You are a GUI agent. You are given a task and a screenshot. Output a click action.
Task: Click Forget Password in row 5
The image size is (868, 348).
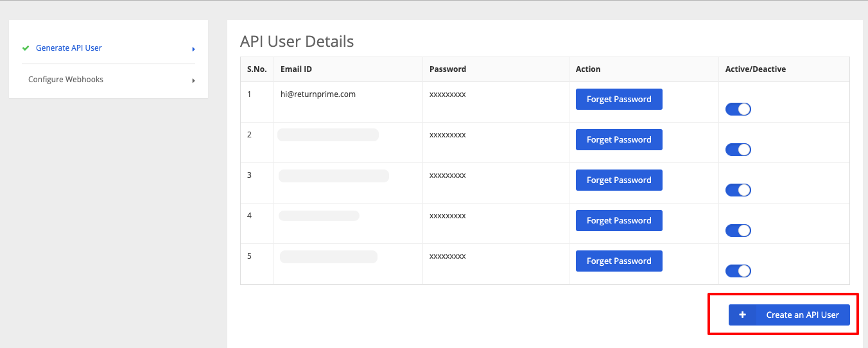[x=619, y=261]
